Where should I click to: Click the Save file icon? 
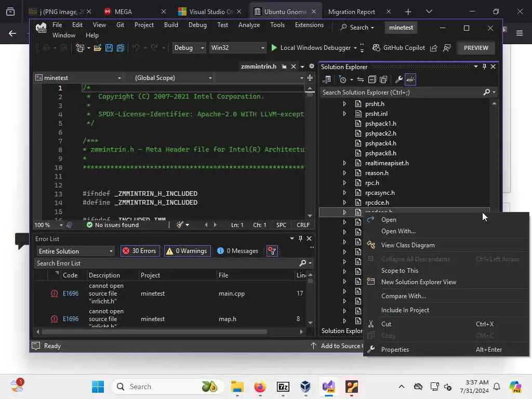pyautogui.click(x=109, y=48)
